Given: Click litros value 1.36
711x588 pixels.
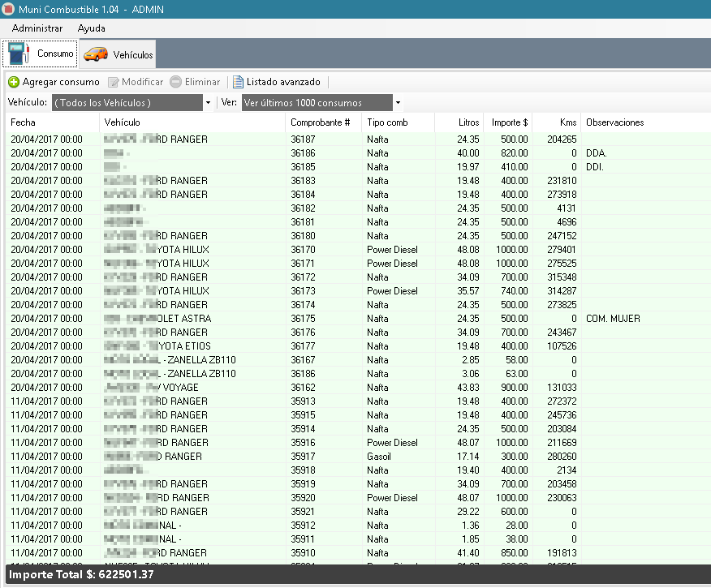Looking at the screenshot, I should [x=471, y=526].
